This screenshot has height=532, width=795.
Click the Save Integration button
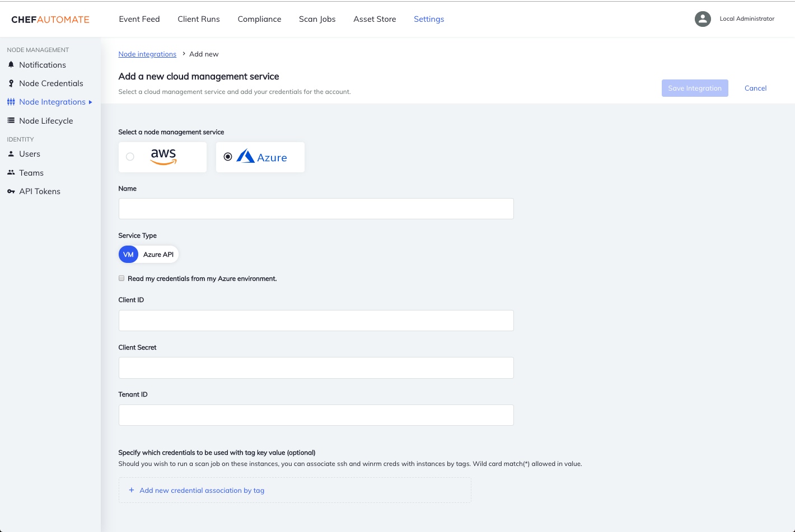[x=695, y=88]
